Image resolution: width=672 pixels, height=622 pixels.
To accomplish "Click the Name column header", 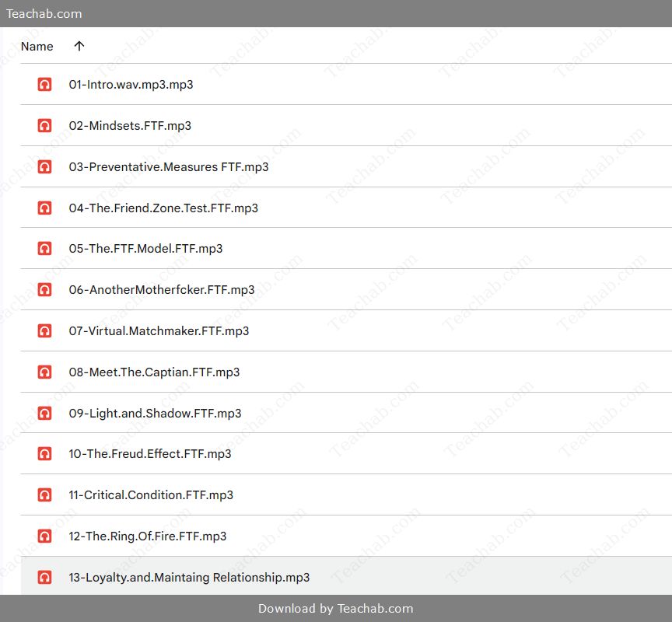I will click(37, 47).
